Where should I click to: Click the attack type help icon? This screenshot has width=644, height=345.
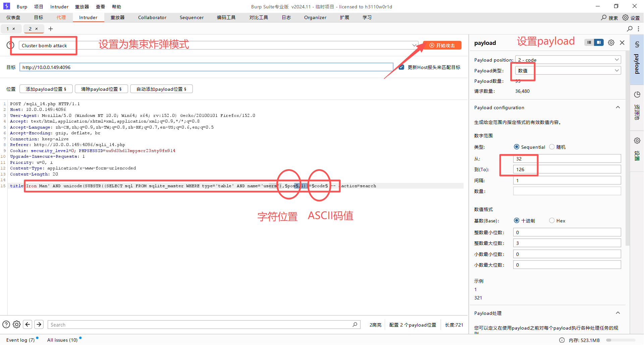(10, 45)
